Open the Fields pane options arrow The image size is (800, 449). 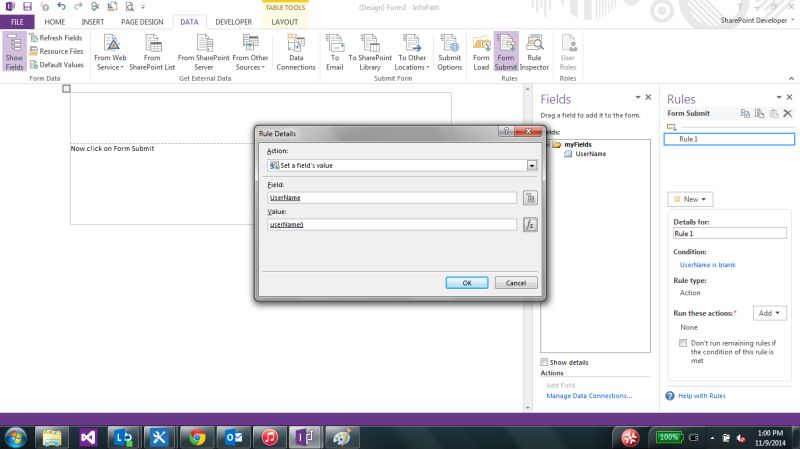pyautogui.click(x=638, y=97)
